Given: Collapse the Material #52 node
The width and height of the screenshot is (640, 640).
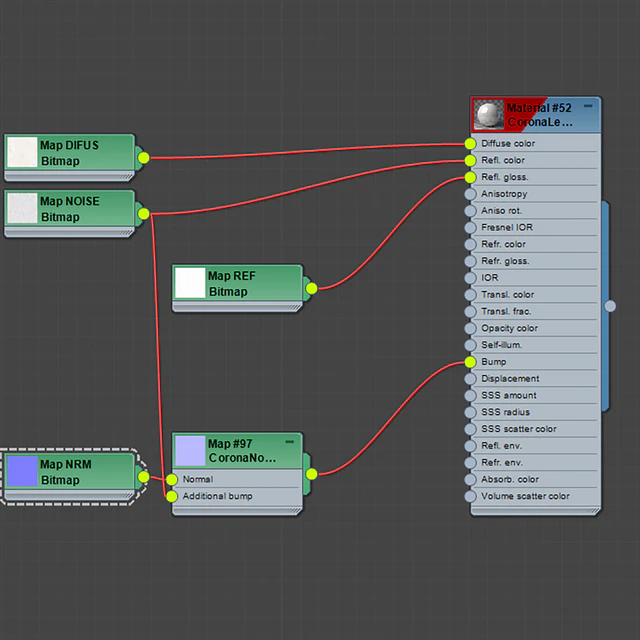Looking at the screenshot, I should (588, 106).
